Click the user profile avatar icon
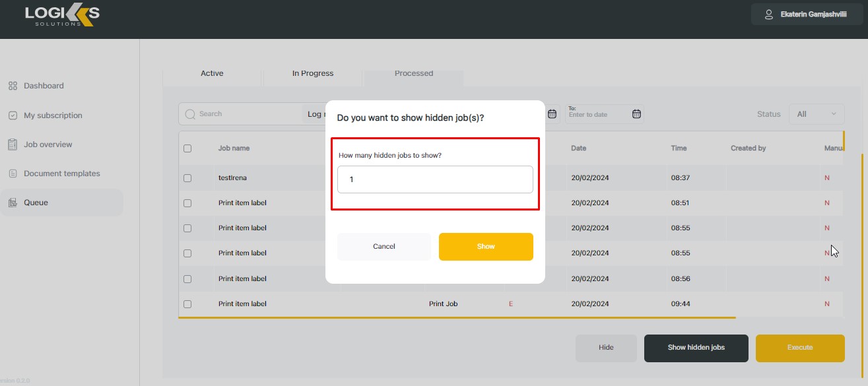The height and width of the screenshot is (386, 868). click(x=768, y=15)
